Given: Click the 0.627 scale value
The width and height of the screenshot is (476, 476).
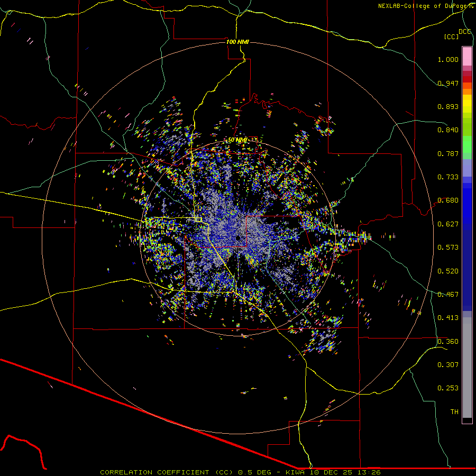Looking at the screenshot, I should point(448,224).
